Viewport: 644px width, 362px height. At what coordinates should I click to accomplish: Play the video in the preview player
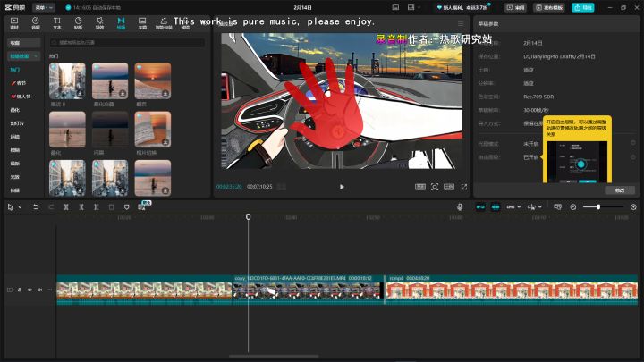342,187
